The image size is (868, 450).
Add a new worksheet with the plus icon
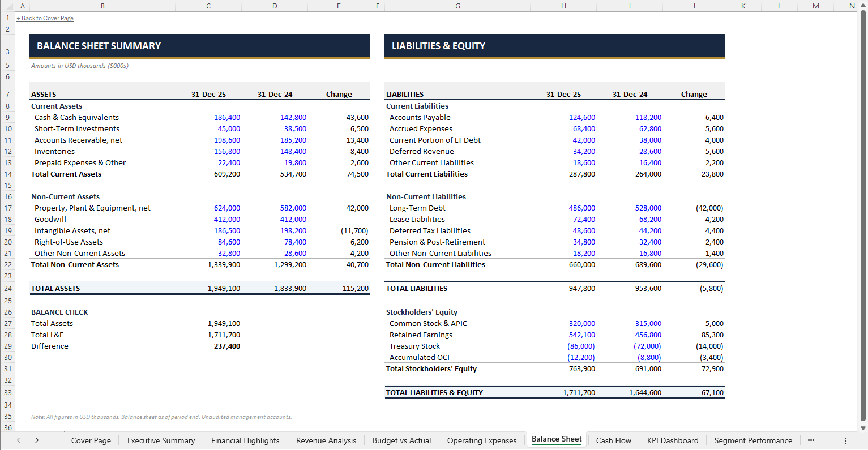coord(829,440)
